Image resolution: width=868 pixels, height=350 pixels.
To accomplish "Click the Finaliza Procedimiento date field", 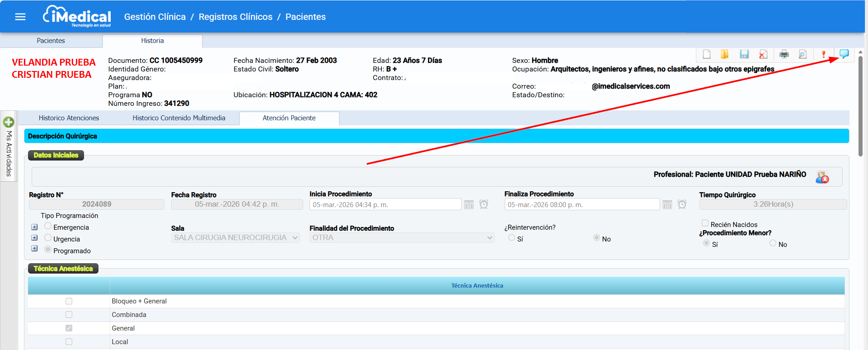I will (x=581, y=205).
